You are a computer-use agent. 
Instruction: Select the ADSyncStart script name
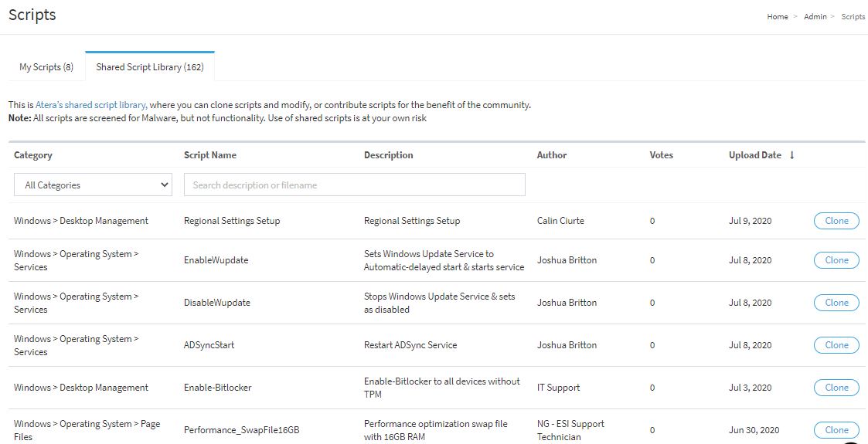coord(209,345)
